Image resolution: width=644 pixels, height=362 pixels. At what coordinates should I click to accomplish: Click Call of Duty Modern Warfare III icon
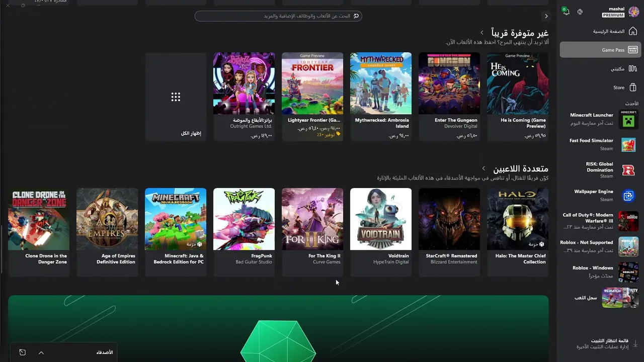(x=628, y=221)
